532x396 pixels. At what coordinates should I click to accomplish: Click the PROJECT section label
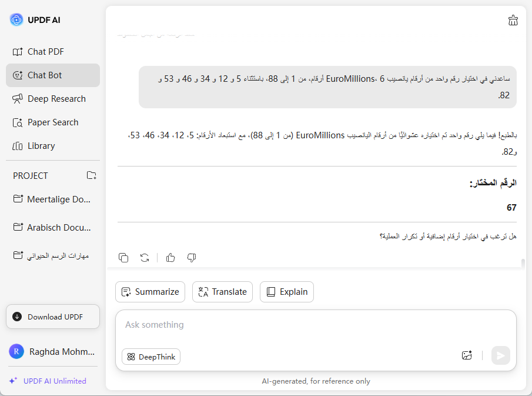point(31,175)
